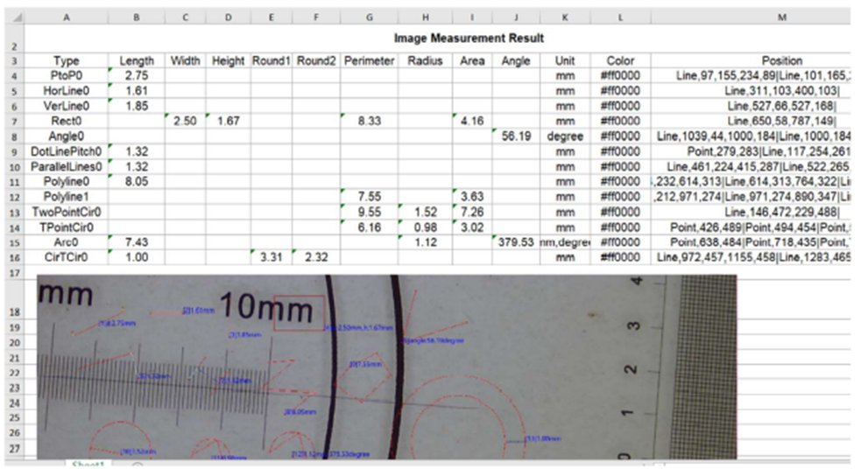Click the perimeter value 9.55
Viewport: 868px width, 469px height.
click(370, 212)
